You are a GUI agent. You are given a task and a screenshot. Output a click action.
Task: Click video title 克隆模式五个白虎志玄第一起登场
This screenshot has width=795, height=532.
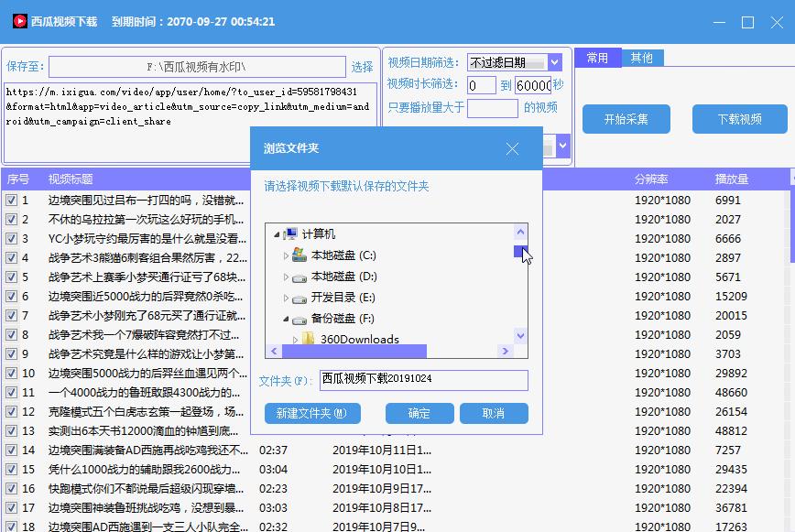(x=146, y=412)
